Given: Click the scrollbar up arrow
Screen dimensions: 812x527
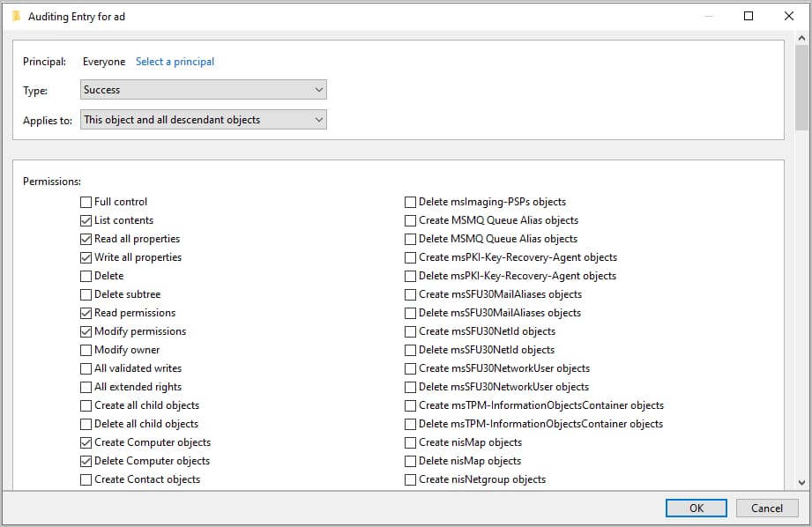Looking at the screenshot, I should click(x=801, y=38).
